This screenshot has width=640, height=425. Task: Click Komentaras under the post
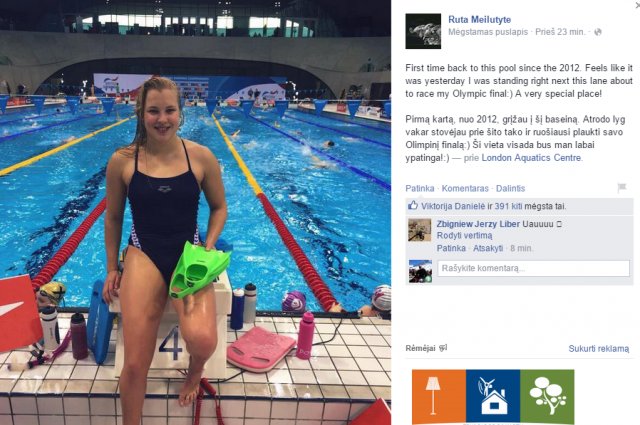465,188
